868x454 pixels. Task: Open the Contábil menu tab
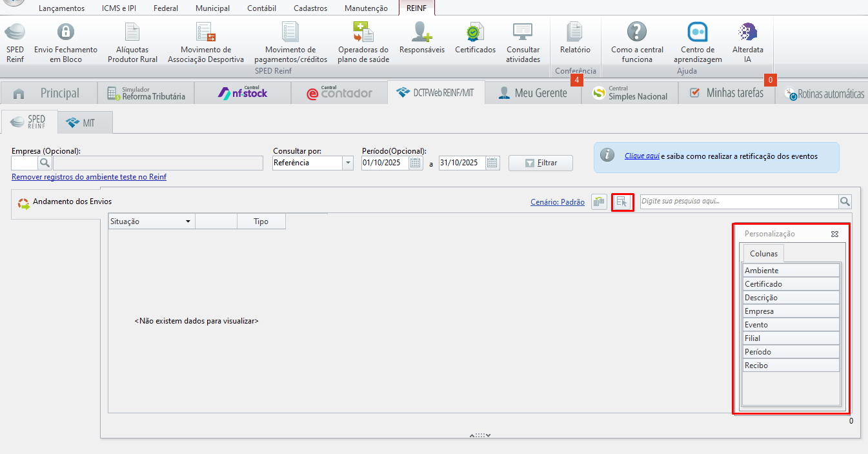click(261, 8)
